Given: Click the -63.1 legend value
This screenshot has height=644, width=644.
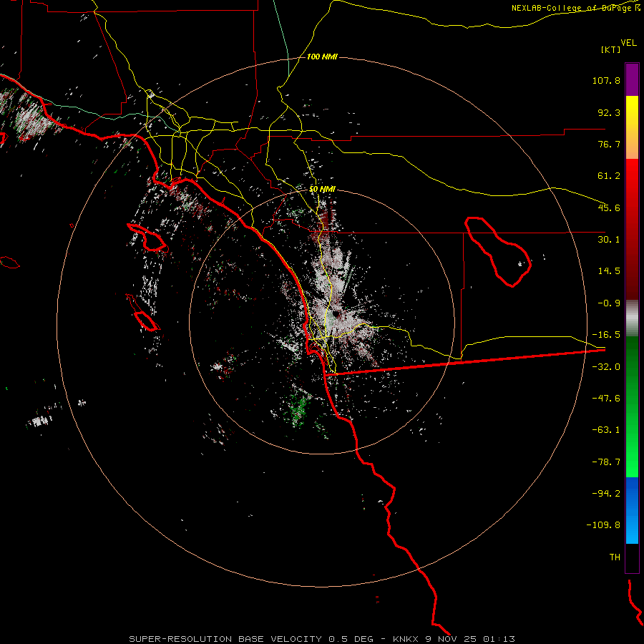Looking at the screenshot, I should tap(606, 430).
